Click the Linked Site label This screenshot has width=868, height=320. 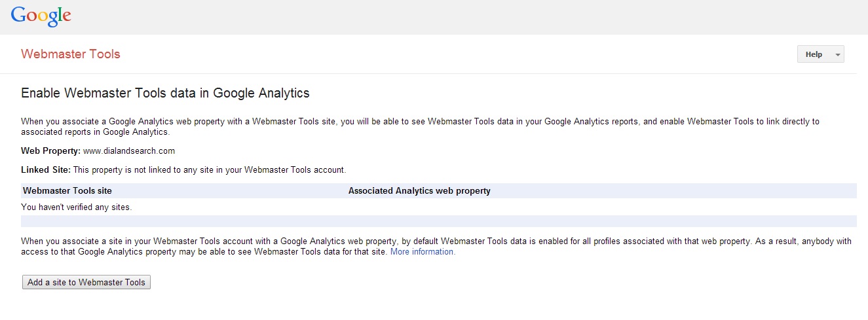pos(46,170)
